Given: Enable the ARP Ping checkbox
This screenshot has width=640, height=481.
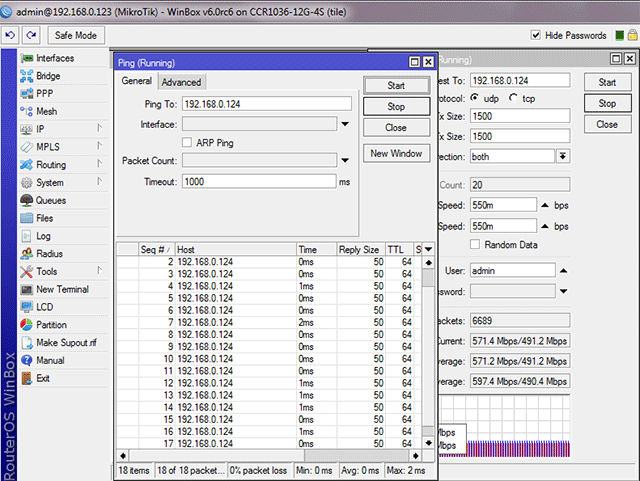Looking at the screenshot, I should 187,143.
